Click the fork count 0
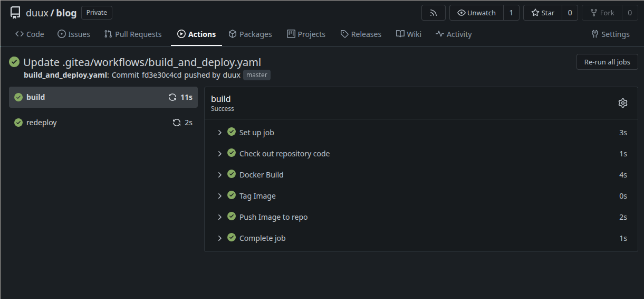 point(630,13)
